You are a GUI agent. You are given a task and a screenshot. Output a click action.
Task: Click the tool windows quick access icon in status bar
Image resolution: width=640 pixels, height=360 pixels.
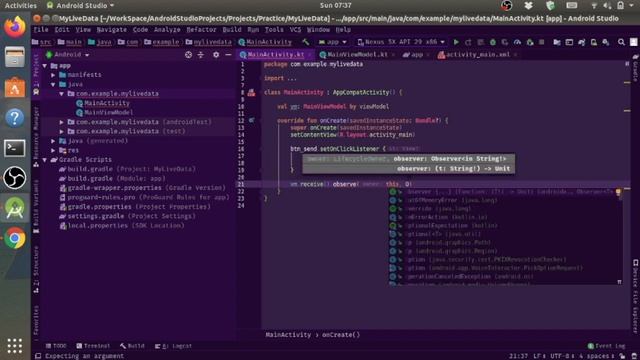pos(38,356)
